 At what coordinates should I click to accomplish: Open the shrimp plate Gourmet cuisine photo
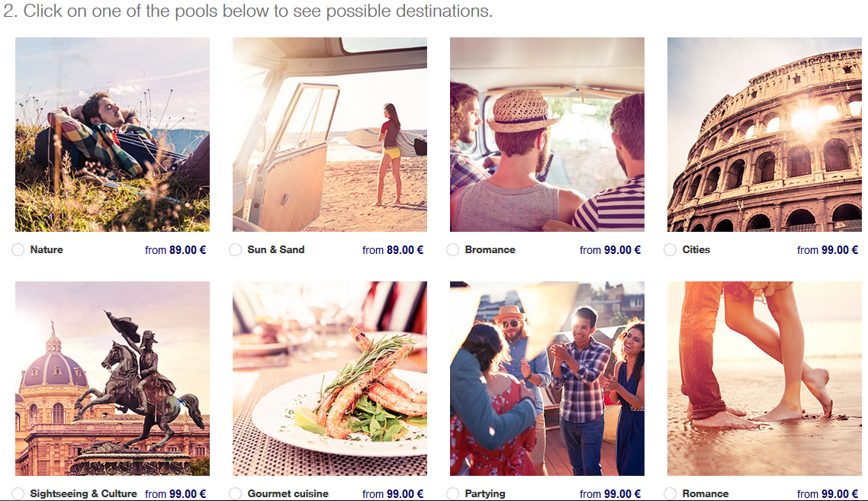[330, 379]
